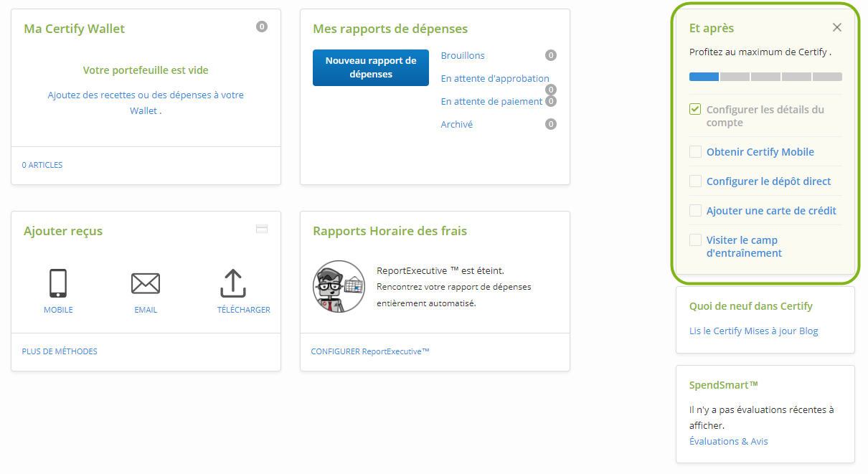Click the Email envelope icon
The width and height of the screenshot is (868, 474).
coord(146,284)
